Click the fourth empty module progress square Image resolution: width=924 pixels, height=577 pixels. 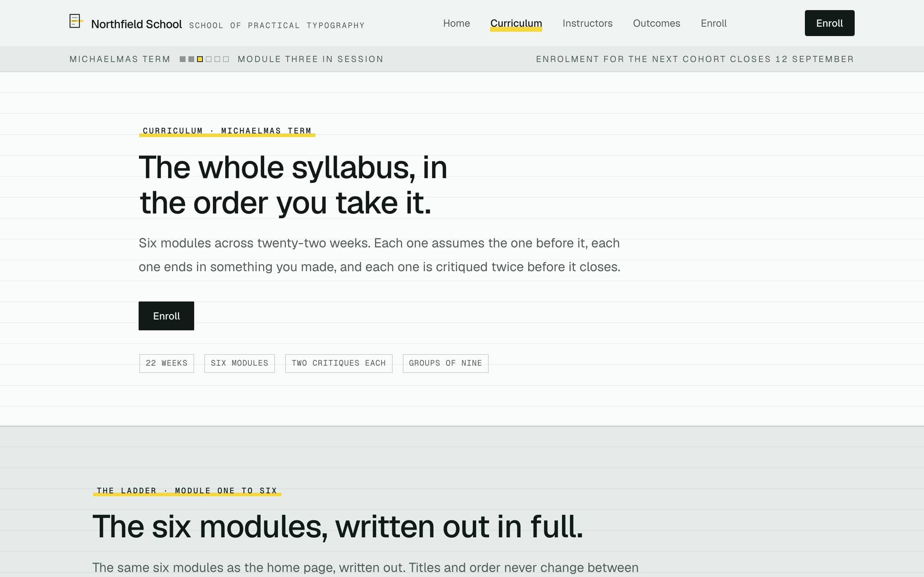[x=209, y=59]
